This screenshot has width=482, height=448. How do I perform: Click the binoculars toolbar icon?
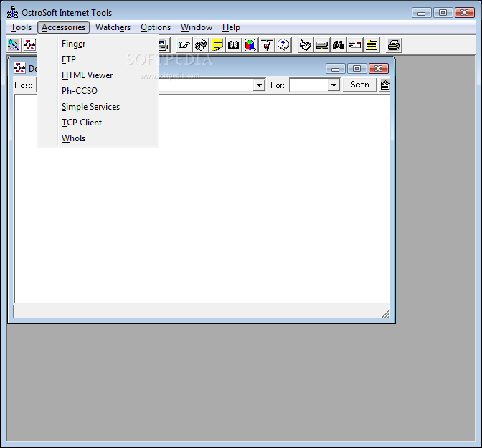click(339, 45)
